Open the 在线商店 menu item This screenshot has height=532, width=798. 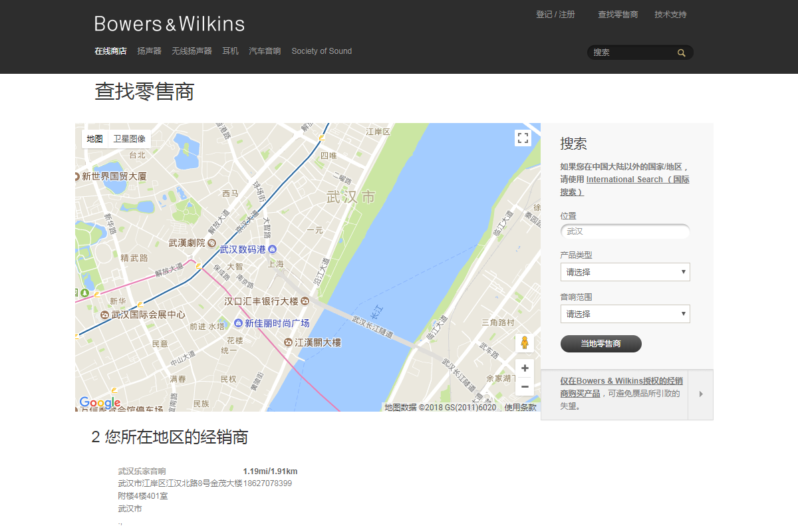tap(110, 51)
